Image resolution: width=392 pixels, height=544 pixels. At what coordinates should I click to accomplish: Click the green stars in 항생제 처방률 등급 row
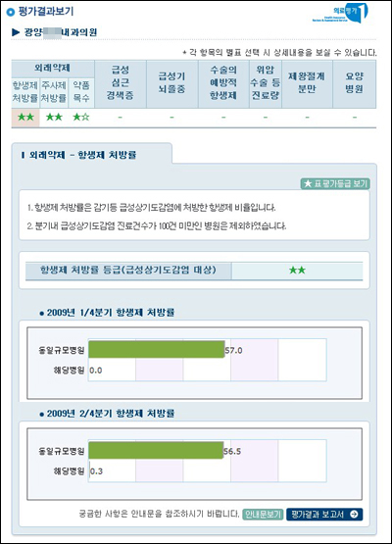[297, 270]
